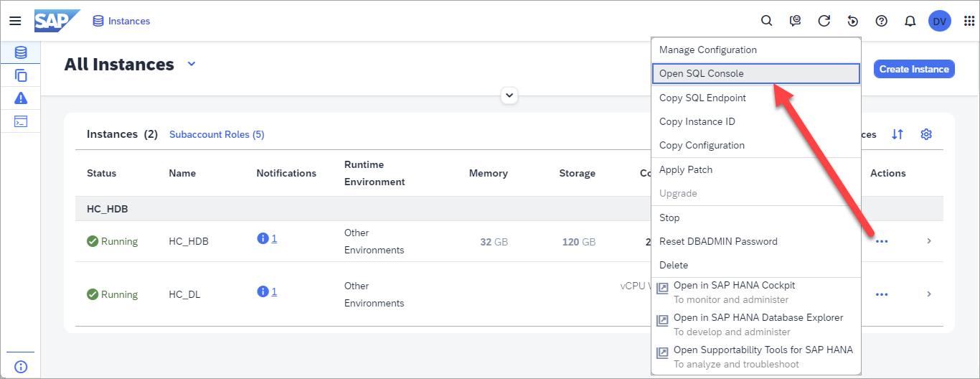
Task: Click the Storage column header
Action: [578, 173]
